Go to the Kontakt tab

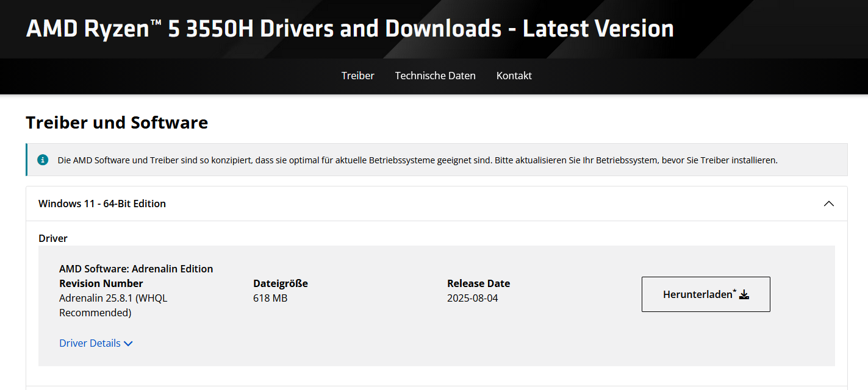(x=514, y=76)
